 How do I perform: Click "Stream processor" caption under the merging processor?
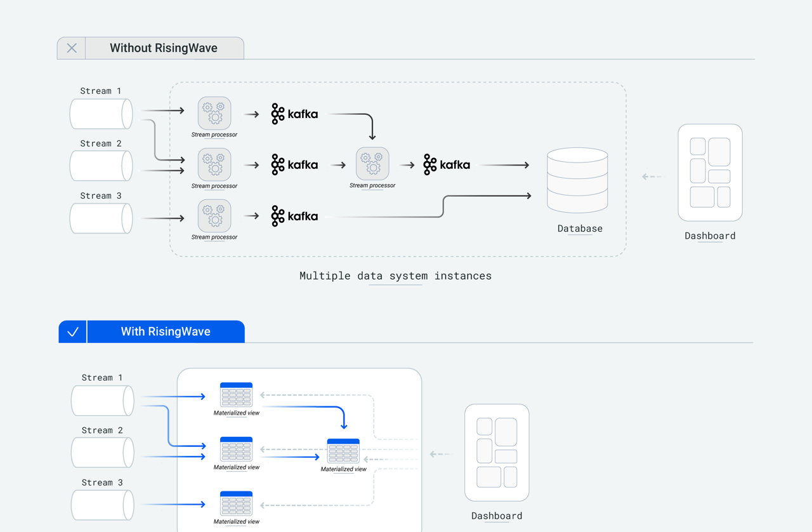click(372, 185)
